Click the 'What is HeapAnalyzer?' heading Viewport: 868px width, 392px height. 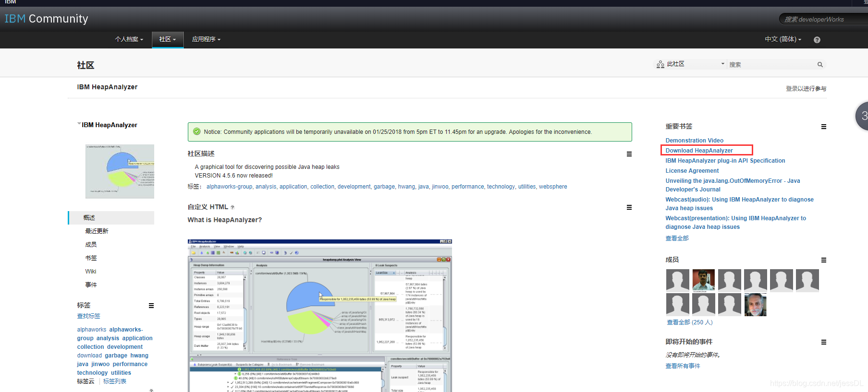click(225, 220)
